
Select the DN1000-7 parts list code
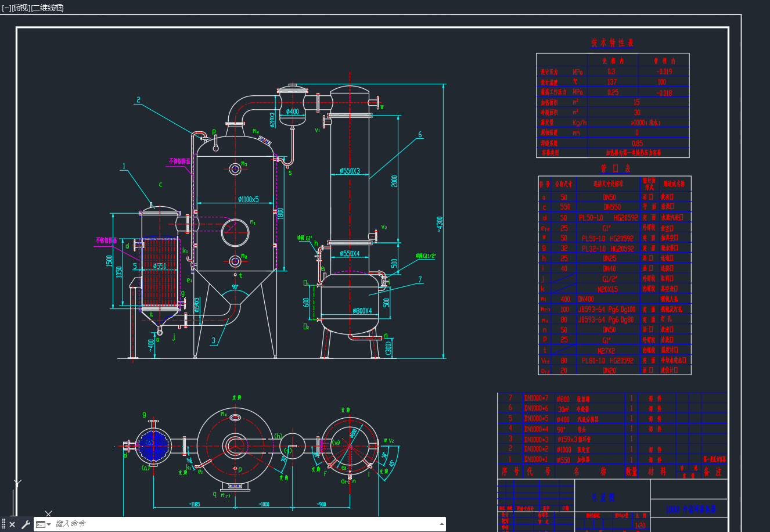coord(536,398)
